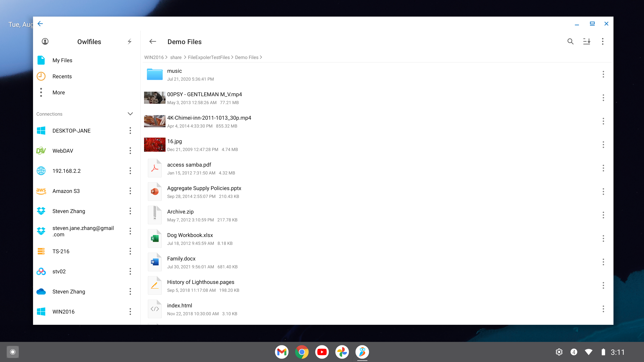
Task: Open the sort order icon
Action: [x=586, y=41]
